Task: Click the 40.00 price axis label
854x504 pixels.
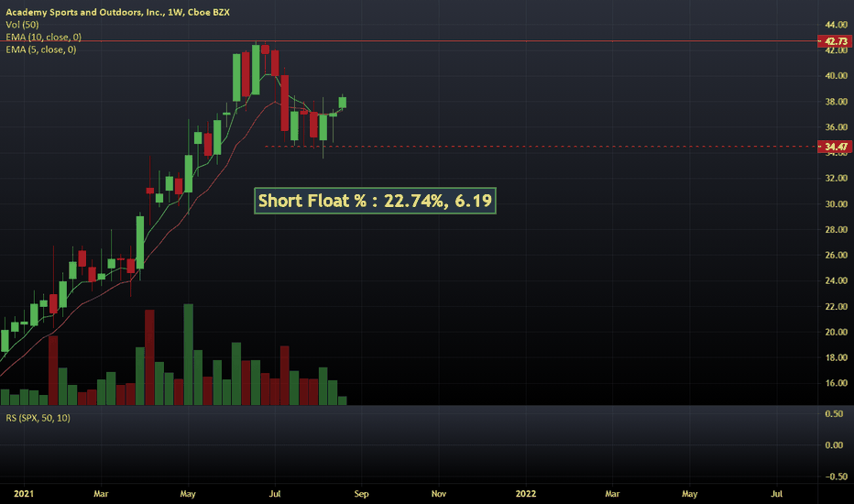Action: click(836, 76)
